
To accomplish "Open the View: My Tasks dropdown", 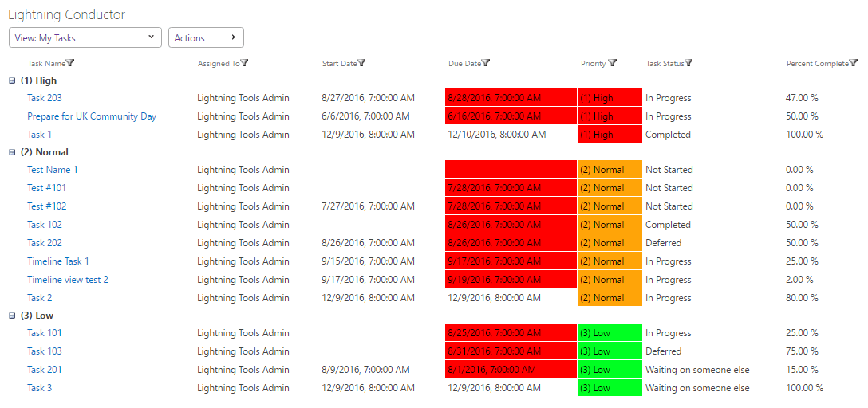I will [85, 37].
